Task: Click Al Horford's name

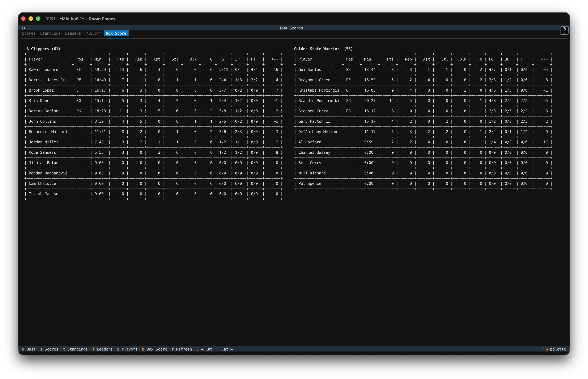Action: coord(310,142)
